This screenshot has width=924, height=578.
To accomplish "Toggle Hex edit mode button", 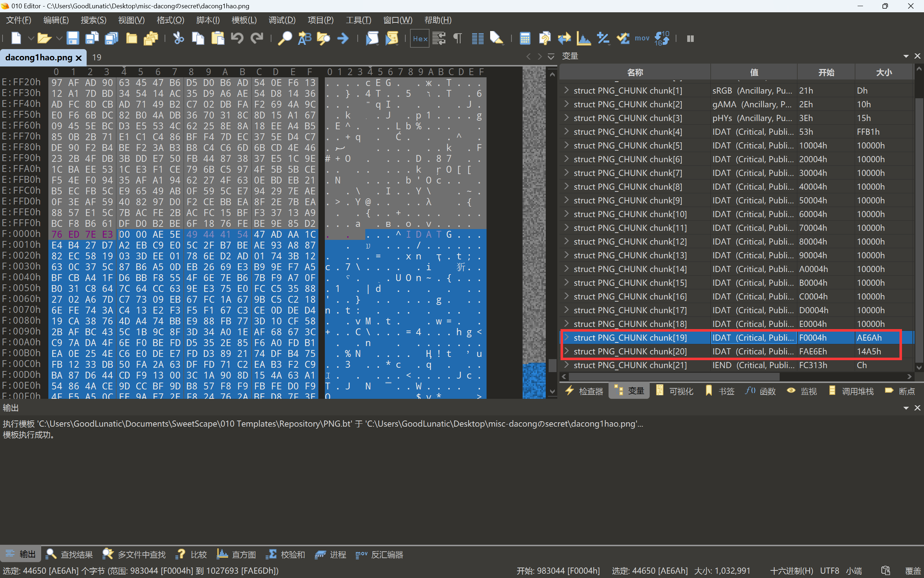I will point(420,38).
